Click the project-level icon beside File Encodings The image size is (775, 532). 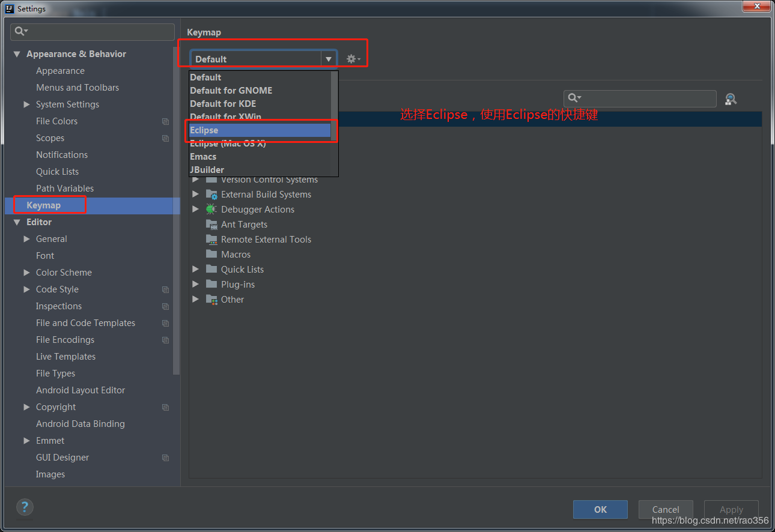[166, 340]
